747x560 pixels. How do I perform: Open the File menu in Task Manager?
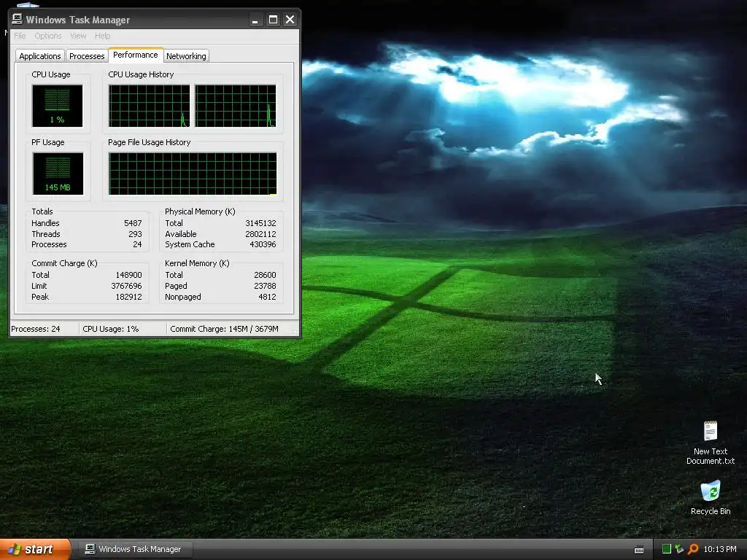20,36
